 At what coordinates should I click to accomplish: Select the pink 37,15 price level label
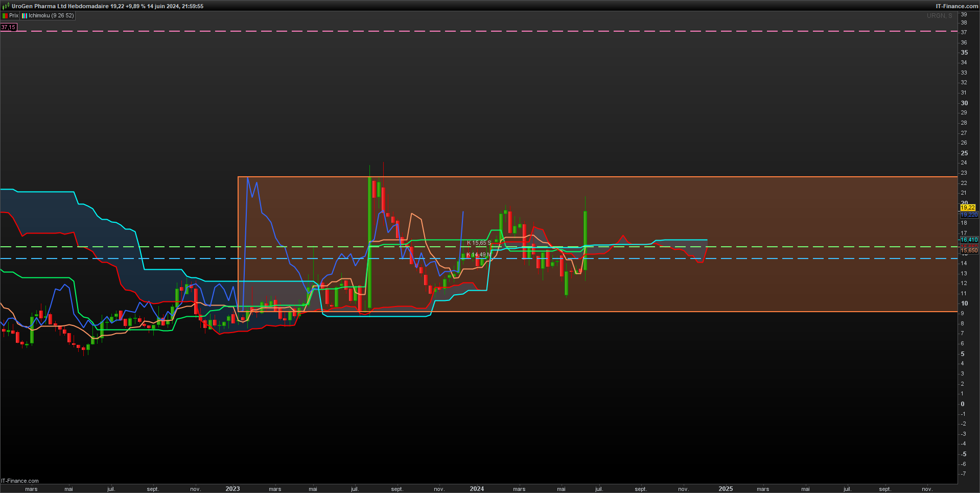point(8,27)
